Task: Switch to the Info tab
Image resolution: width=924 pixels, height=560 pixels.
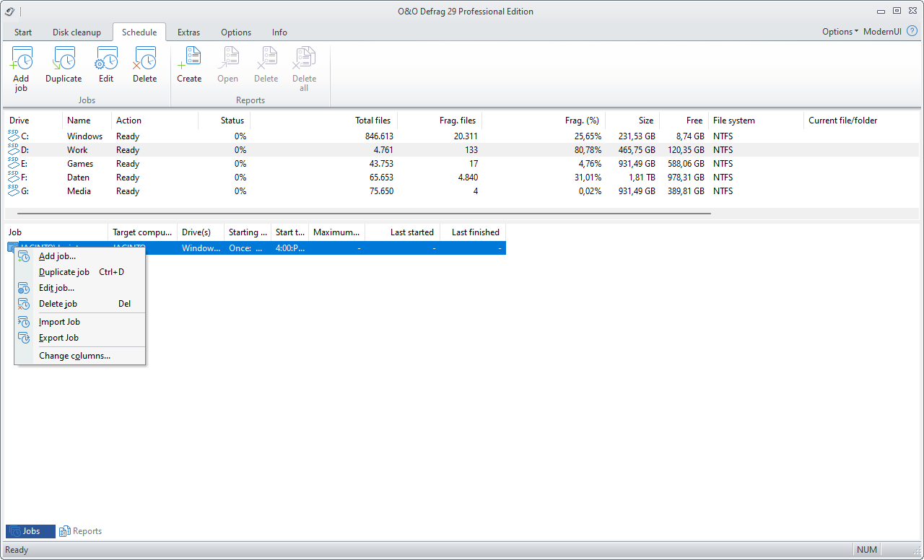Action: point(279,32)
